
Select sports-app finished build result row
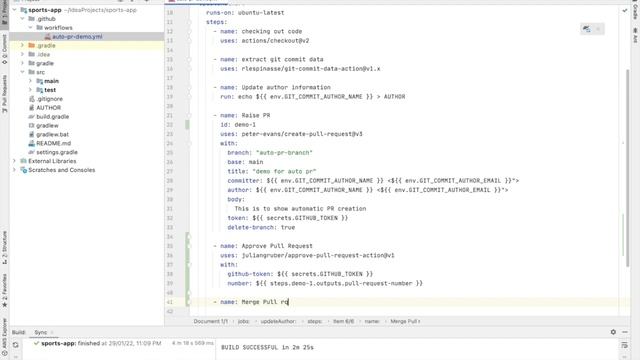[118, 344]
